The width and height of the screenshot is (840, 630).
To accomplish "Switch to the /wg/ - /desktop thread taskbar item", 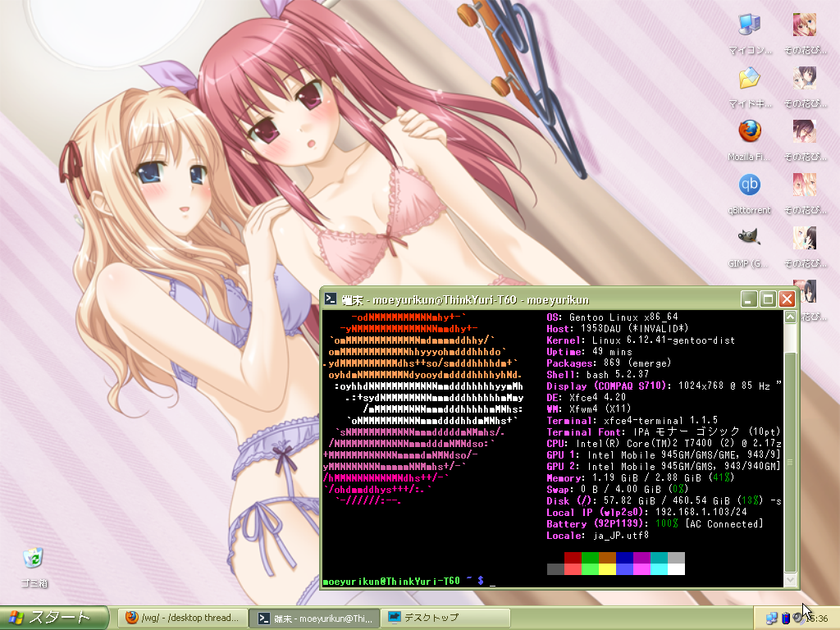I will click(182, 618).
